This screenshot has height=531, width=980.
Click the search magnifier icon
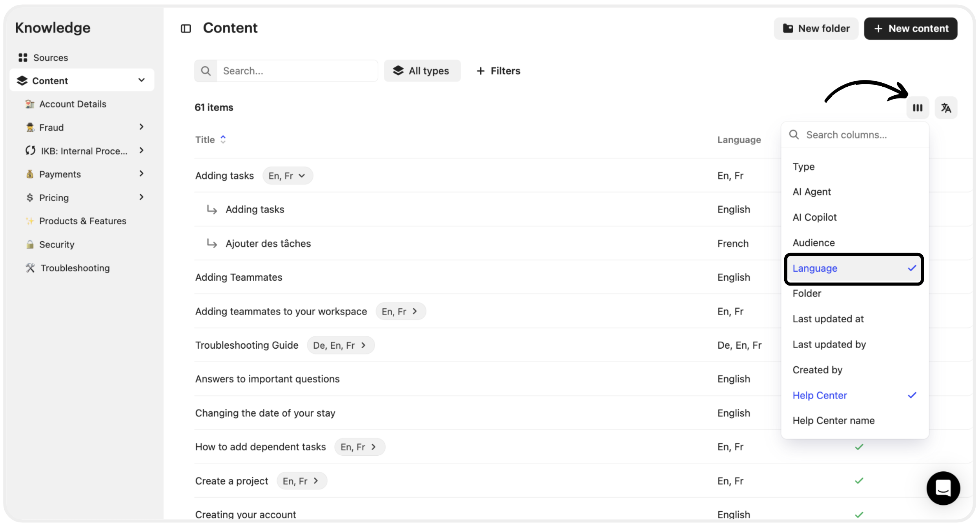pyautogui.click(x=206, y=71)
